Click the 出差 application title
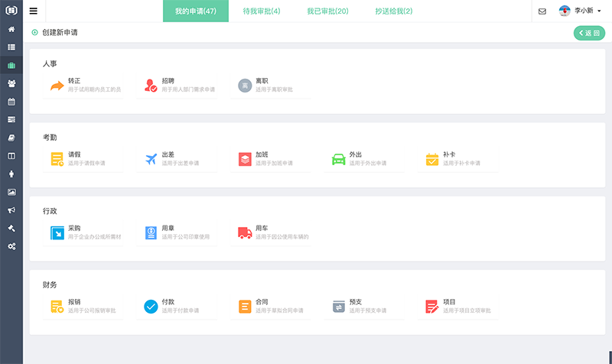This screenshot has height=364, width=612. pyautogui.click(x=168, y=154)
